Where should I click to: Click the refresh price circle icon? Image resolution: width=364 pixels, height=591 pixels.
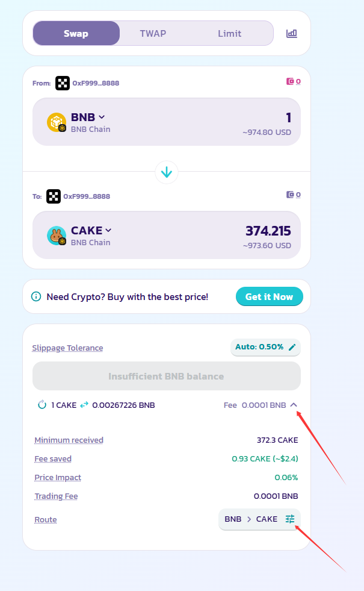[x=42, y=405]
